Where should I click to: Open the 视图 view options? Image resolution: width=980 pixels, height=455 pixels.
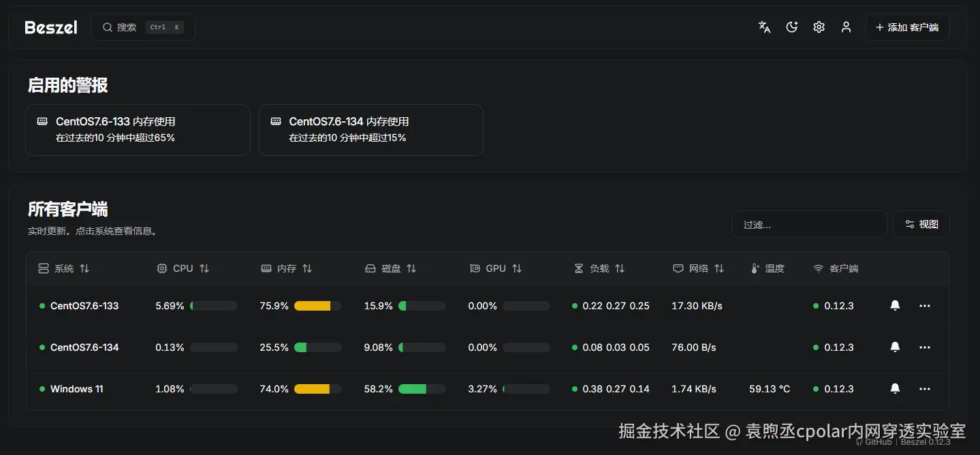[x=921, y=224]
